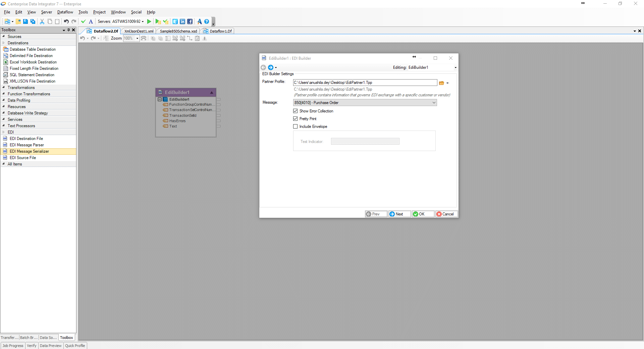Screen dimensions: 644x349
Task: Open the blue Help question mark icon
Action: 207,21
